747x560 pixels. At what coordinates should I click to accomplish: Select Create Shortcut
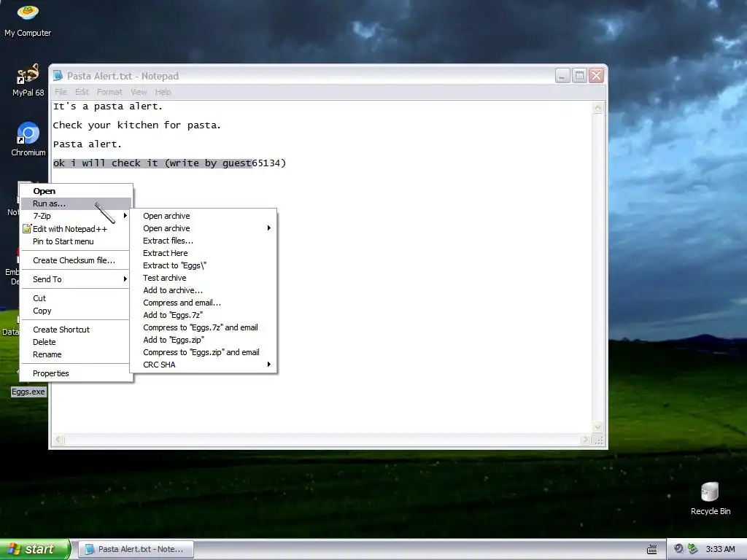(76, 330)
